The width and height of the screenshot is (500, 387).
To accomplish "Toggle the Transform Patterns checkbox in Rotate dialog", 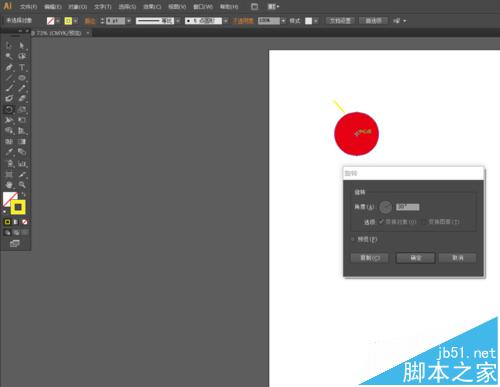I will click(424, 222).
